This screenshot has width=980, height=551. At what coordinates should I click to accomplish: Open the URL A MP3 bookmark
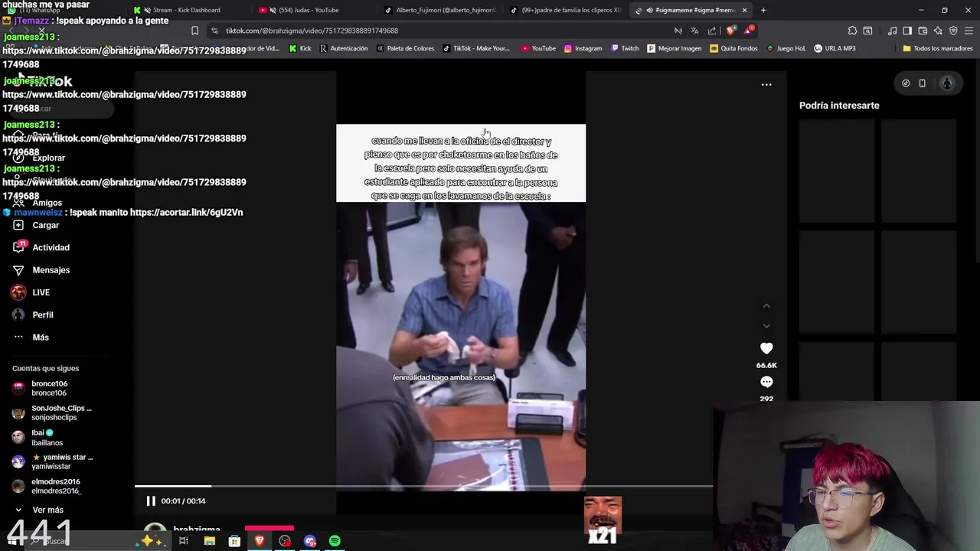(835, 48)
